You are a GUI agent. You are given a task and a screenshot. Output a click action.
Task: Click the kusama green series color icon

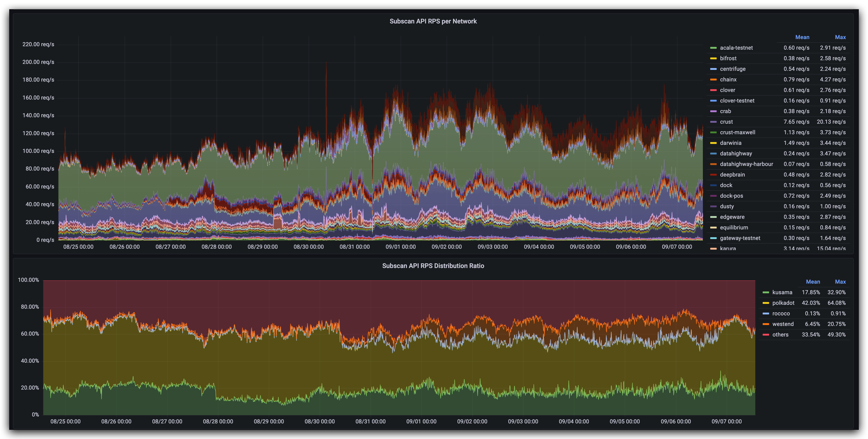(766, 292)
